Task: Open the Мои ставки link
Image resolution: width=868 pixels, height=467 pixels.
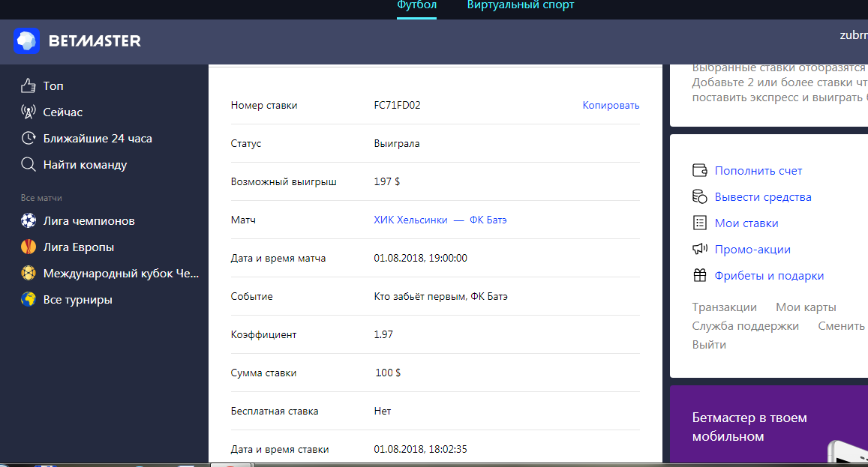Action: pos(746,223)
